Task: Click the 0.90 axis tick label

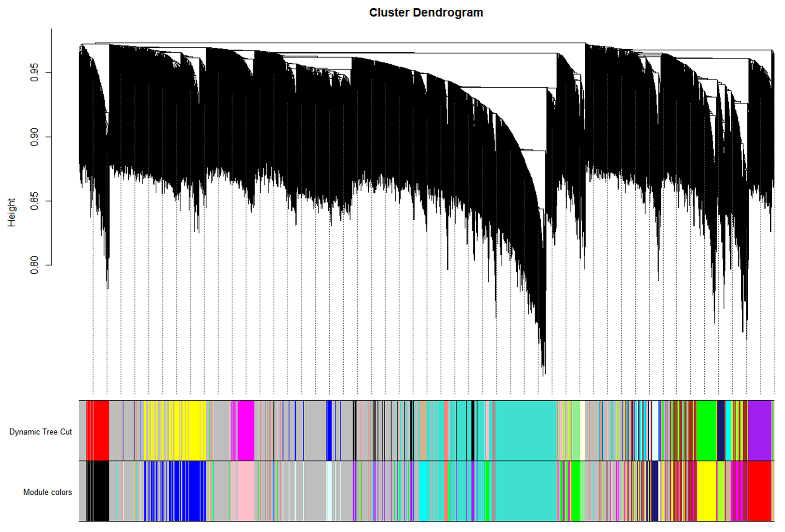Action: [34, 137]
